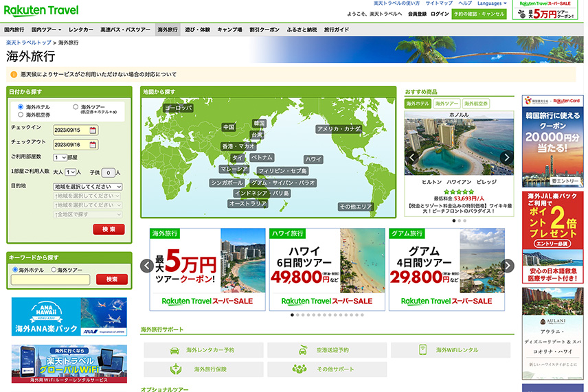Open the ANA Hawaii 海外ANA楽パック banner
Screen dimensions: 588x392
(x=69, y=316)
